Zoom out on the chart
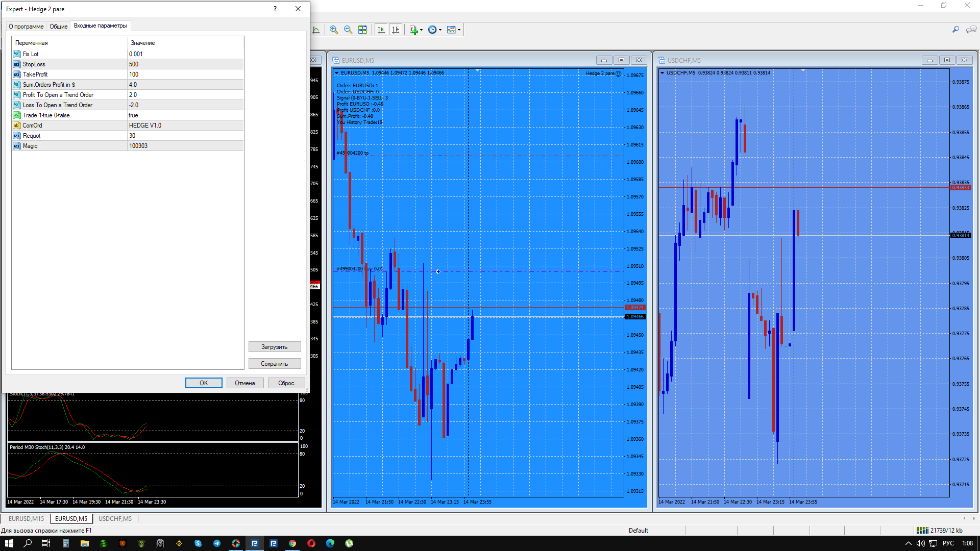The height and width of the screenshot is (551, 980). pos(348,30)
